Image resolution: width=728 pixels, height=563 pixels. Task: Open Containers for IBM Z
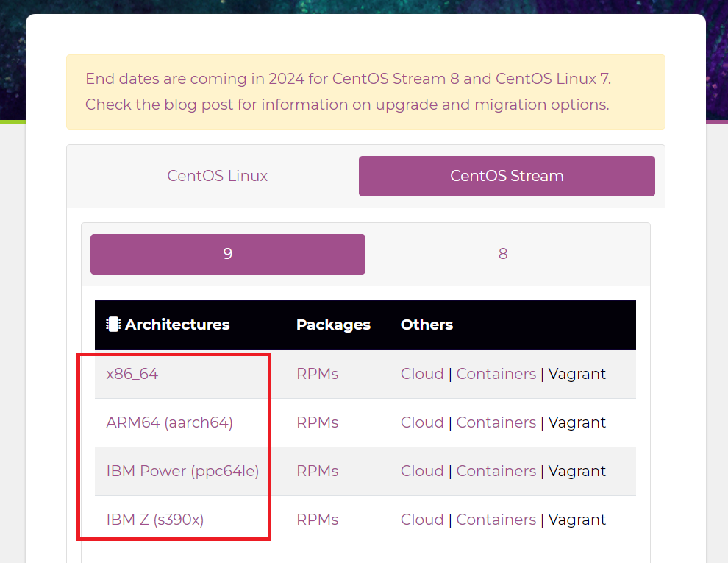coord(496,519)
